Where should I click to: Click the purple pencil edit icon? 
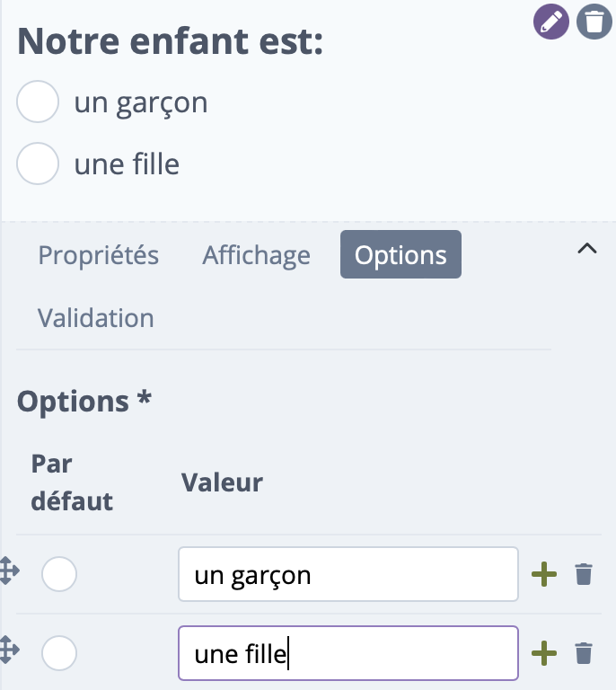(551, 22)
